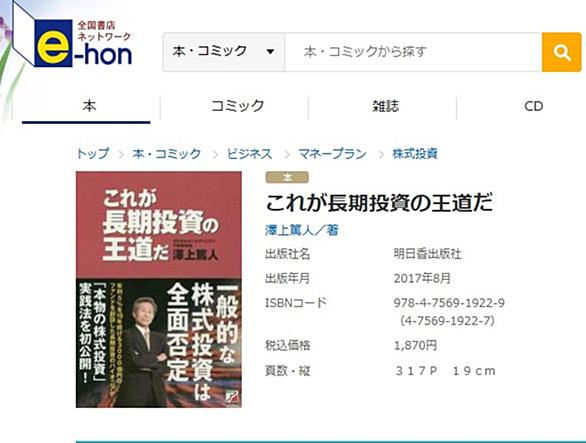
Task: Navigate to the ビジネス breadcrumb
Action: [249, 154]
